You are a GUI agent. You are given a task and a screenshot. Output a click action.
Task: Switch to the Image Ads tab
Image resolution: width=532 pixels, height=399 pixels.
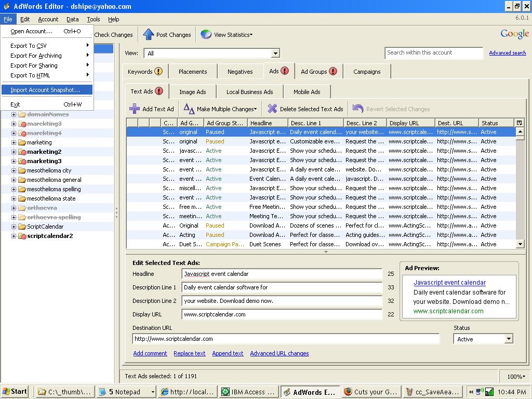pos(192,91)
